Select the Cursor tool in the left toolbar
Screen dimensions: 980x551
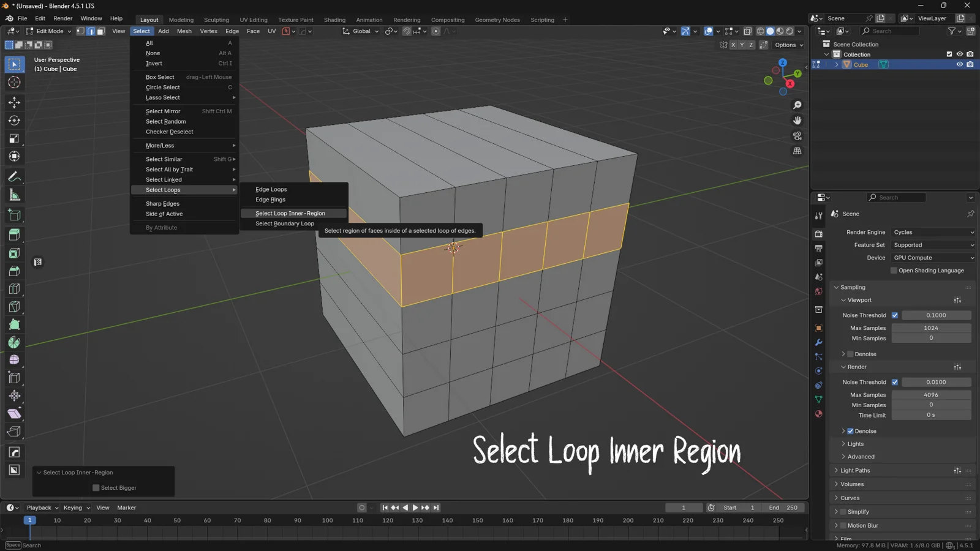coord(14,82)
